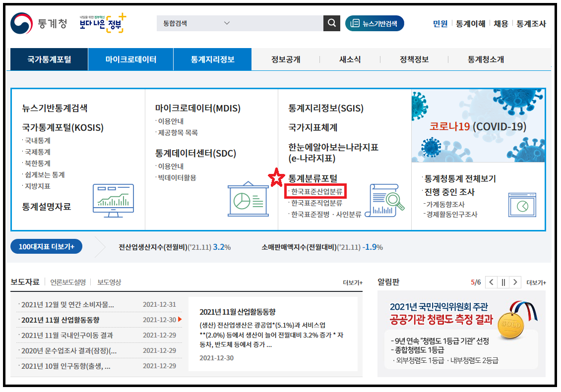Click the 보다 나은 정부 logo

[103, 23]
